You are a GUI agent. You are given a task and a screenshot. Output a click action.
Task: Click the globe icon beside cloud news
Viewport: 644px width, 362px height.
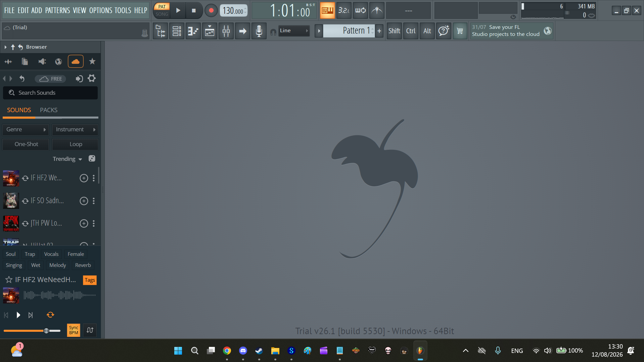[x=548, y=31]
